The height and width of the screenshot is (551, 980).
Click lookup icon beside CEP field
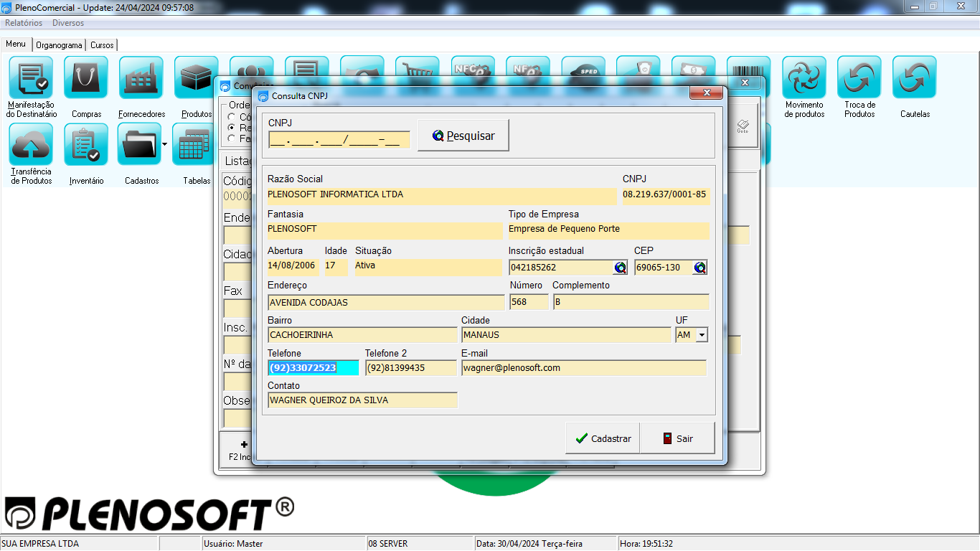click(700, 268)
